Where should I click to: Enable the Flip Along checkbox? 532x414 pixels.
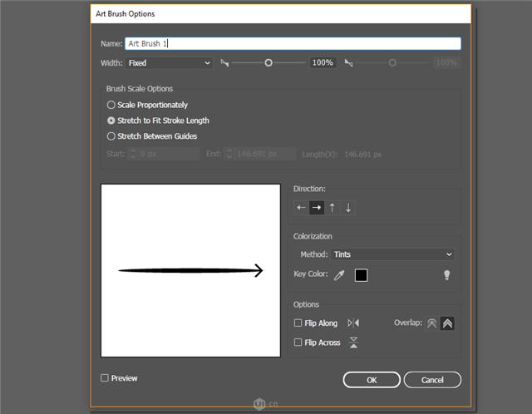click(x=298, y=323)
